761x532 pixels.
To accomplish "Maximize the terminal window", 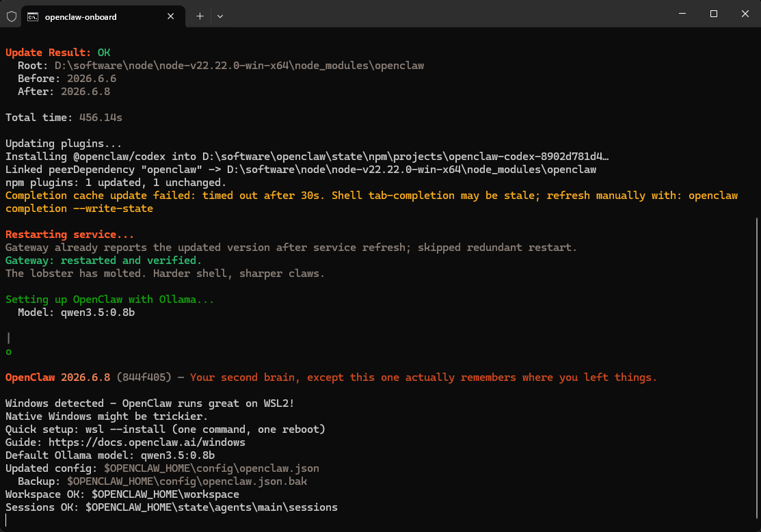I will coord(713,14).
